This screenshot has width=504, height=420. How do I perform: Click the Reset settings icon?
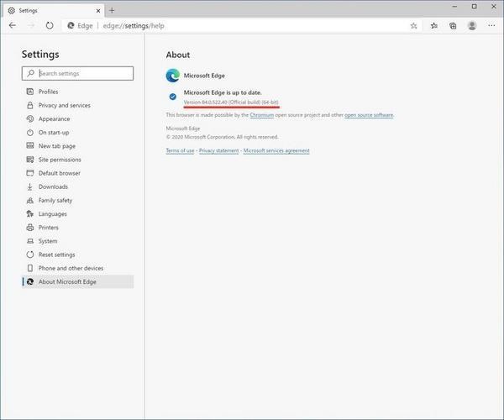[30, 255]
